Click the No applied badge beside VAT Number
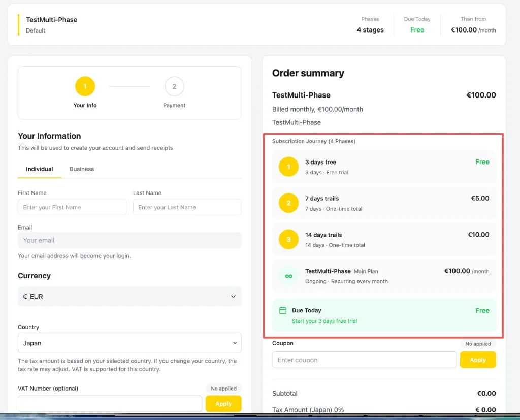520x420 pixels. pos(224,389)
